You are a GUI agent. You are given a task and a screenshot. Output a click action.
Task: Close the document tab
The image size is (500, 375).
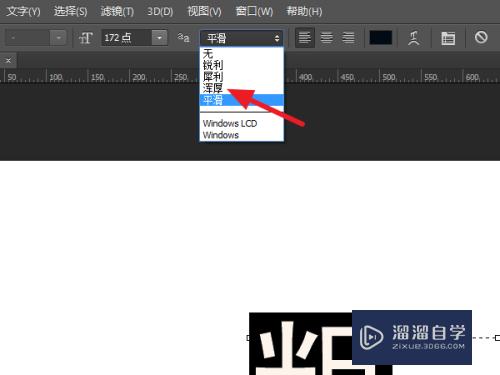[8, 61]
